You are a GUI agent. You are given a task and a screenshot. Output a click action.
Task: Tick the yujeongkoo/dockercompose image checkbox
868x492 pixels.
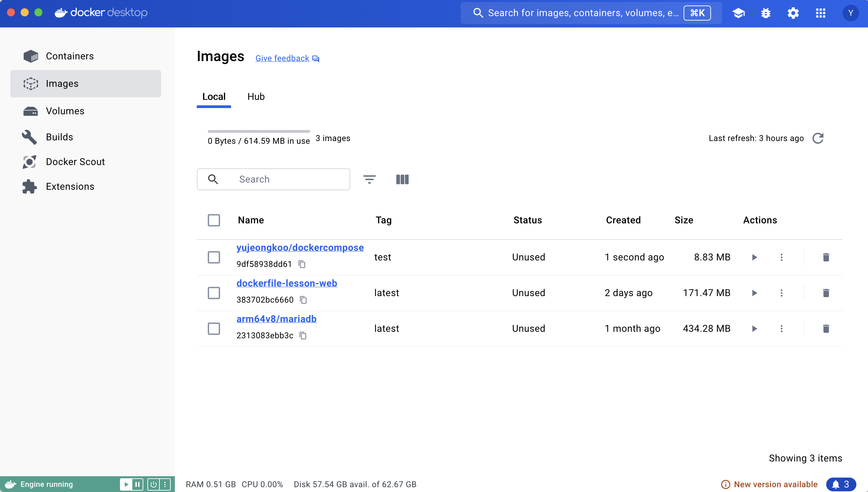[x=214, y=257]
